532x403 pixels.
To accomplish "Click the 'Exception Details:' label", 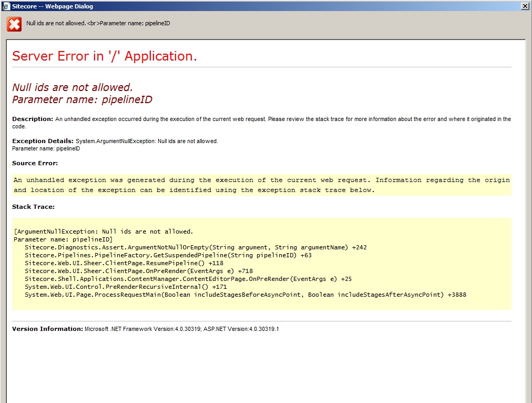I will [x=43, y=141].
